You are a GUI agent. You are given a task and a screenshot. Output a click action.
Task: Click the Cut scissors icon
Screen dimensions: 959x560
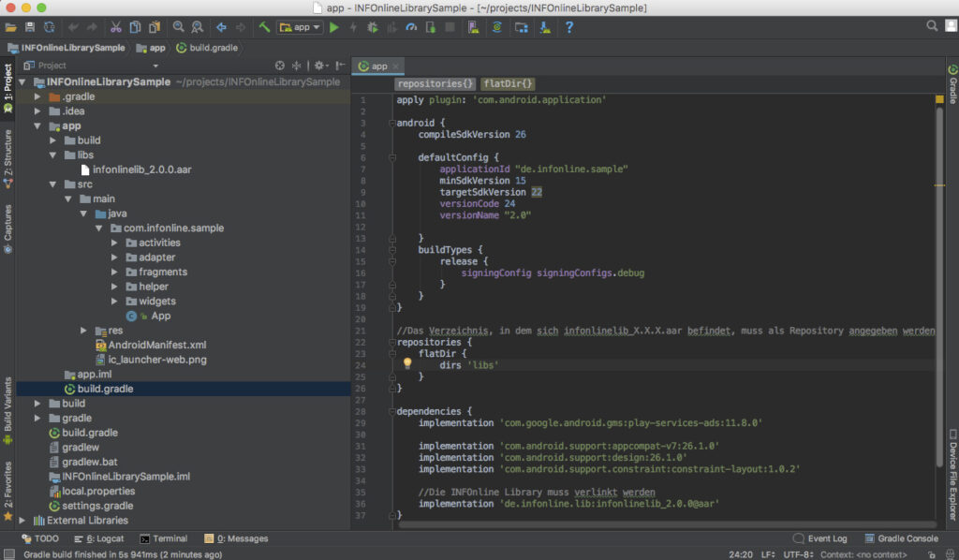coord(116,27)
